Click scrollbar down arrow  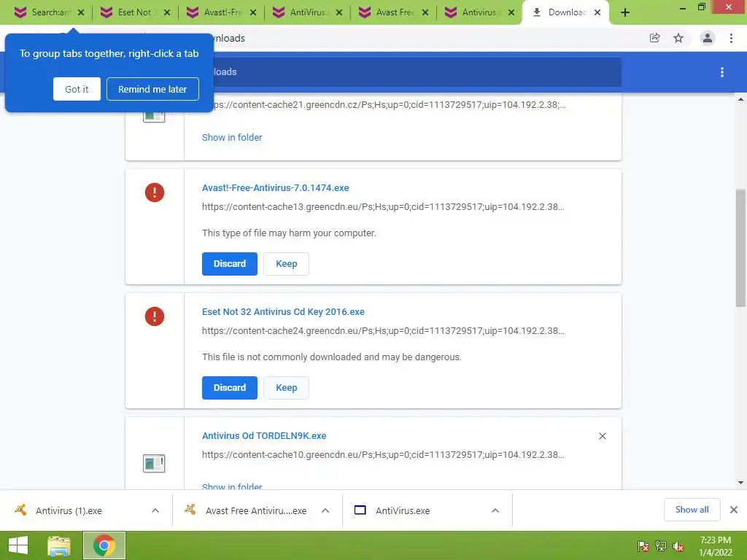point(740,483)
